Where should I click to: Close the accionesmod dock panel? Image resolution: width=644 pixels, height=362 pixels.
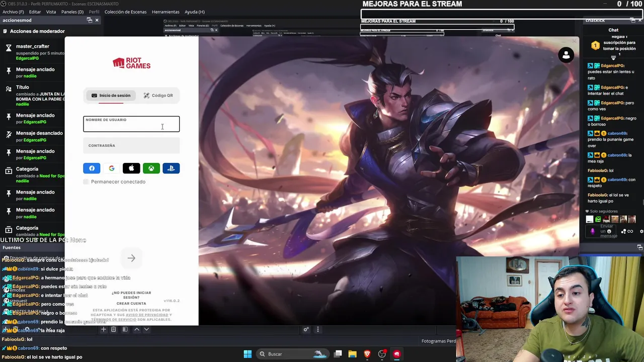97,20
